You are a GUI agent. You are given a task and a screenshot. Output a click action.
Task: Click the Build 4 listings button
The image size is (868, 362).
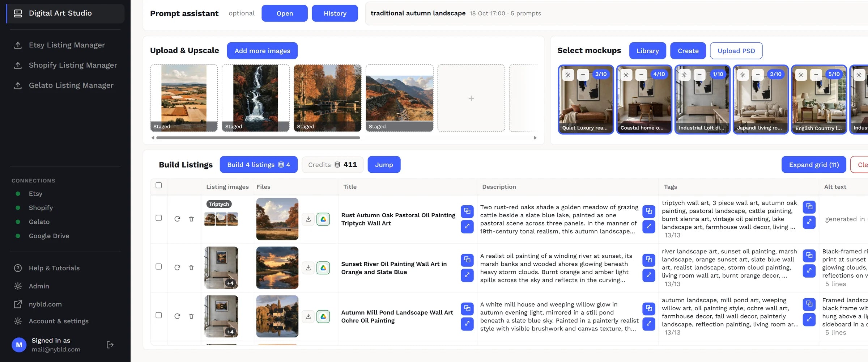tap(259, 165)
